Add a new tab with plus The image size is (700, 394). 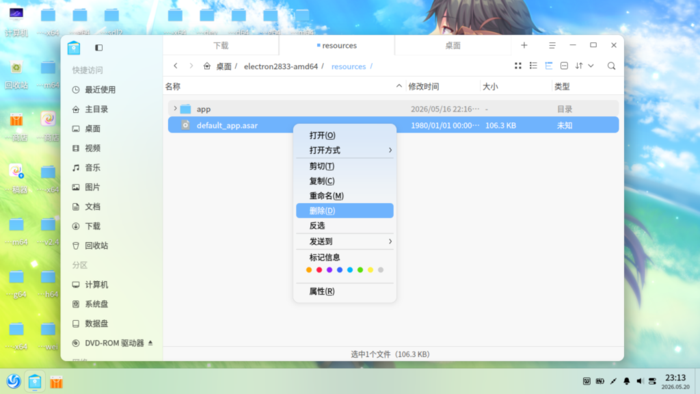pyautogui.click(x=524, y=45)
